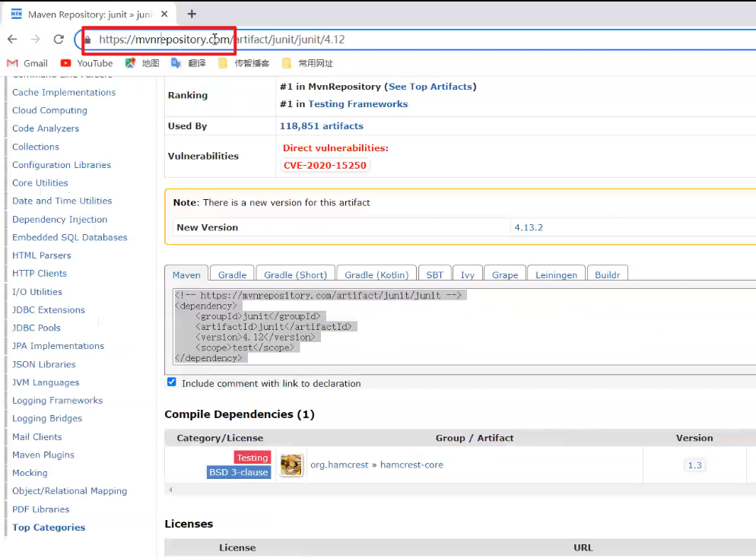Image resolution: width=756 pixels, height=558 pixels.
Task: Open Date and Time Utilities category
Action: point(62,201)
